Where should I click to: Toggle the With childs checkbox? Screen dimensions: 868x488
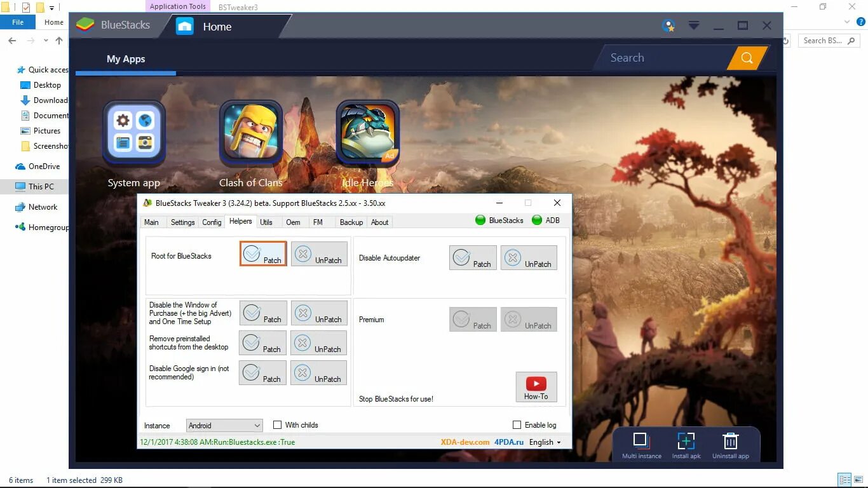click(277, 424)
